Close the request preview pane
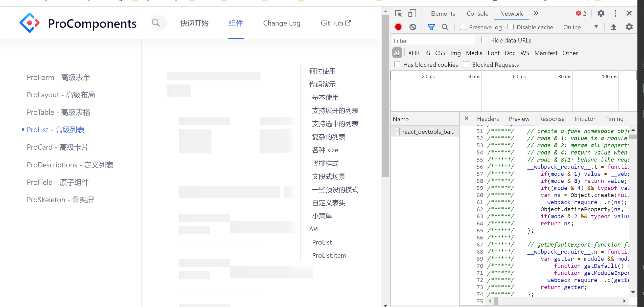 [467, 118]
